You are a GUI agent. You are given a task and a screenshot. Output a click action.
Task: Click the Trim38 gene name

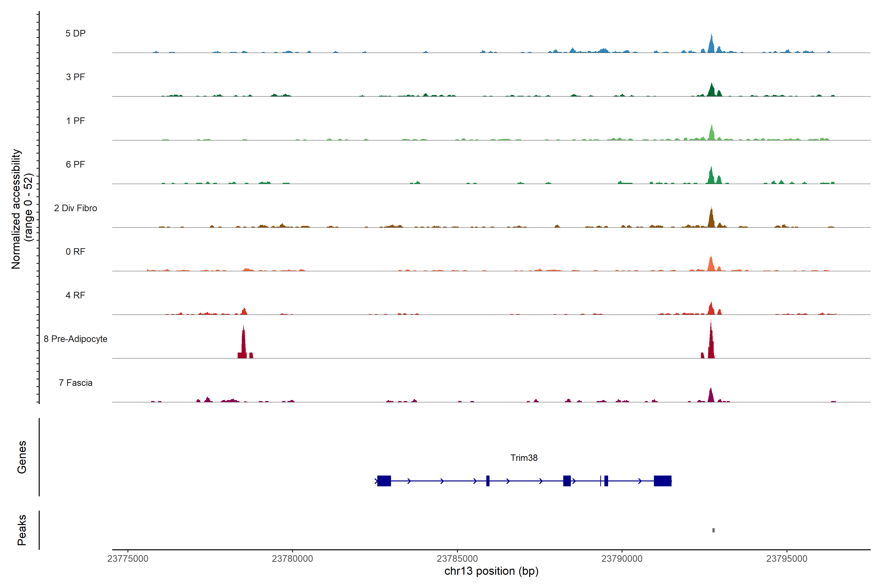pos(524,458)
